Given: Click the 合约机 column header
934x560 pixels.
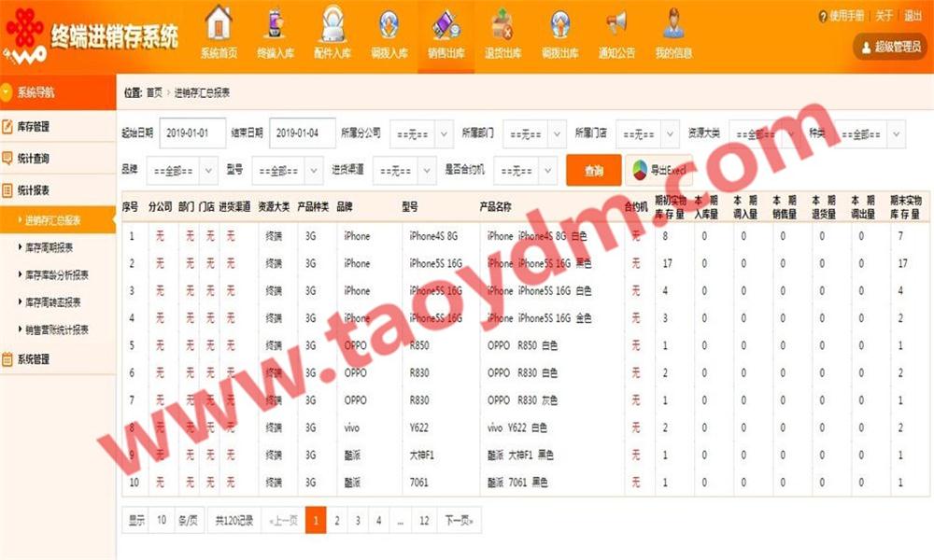Looking at the screenshot, I should [635, 207].
